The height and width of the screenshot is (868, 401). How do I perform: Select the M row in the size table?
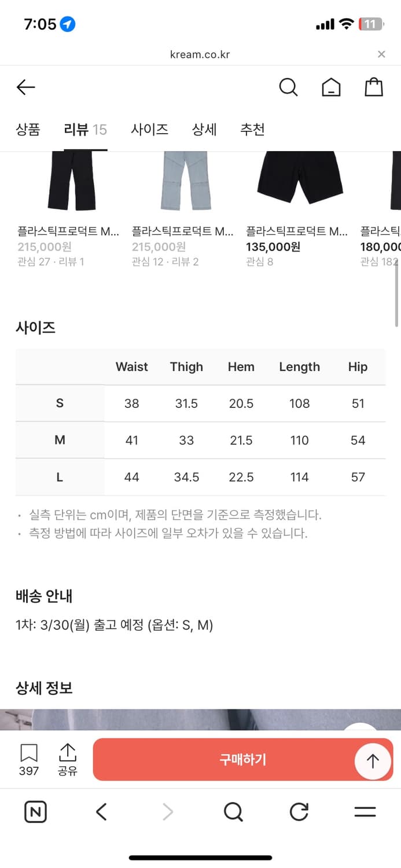coord(200,440)
